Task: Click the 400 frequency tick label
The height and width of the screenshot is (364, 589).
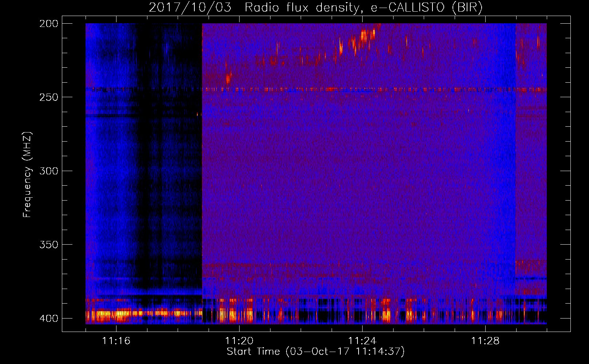Action: tap(48, 318)
